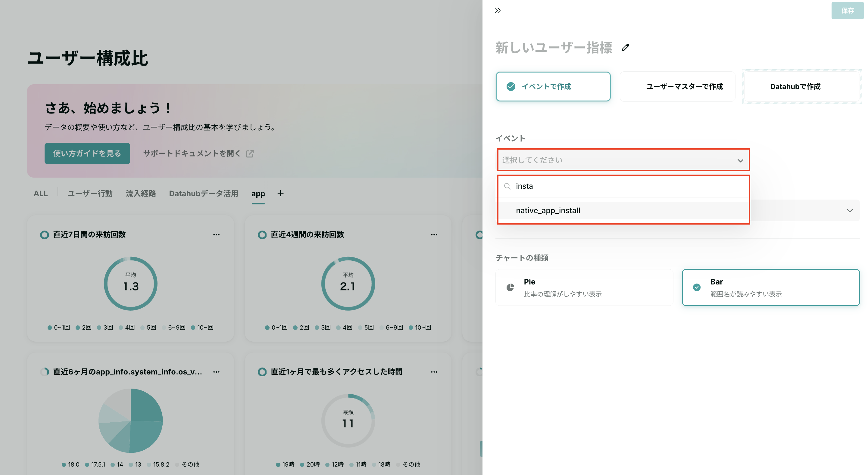Switch to ALL tab
Viewport: 868px width, 475px height.
tap(40, 193)
